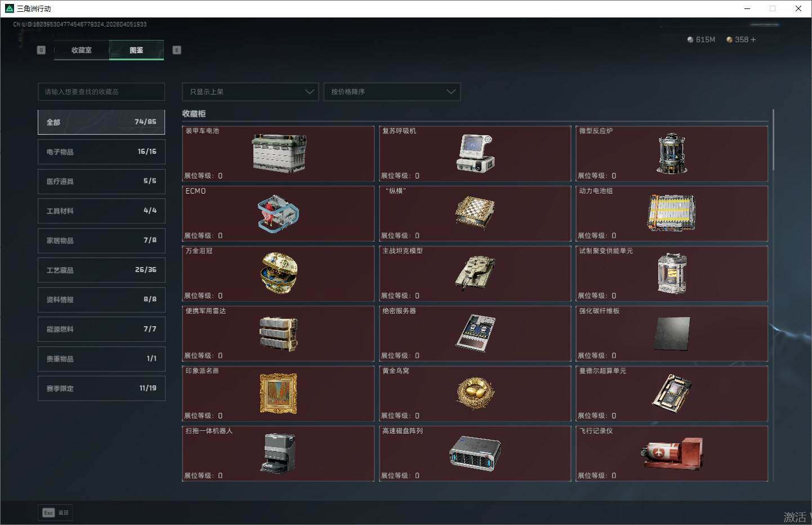Select the 扫拖一体机器人 icon
Image resolution: width=812 pixels, height=525 pixels.
pos(278,453)
